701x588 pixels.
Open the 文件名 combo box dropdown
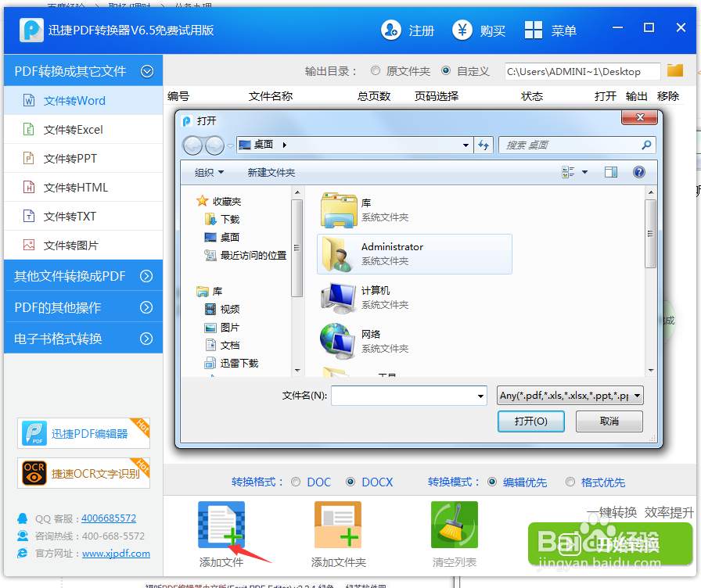(480, 396)
